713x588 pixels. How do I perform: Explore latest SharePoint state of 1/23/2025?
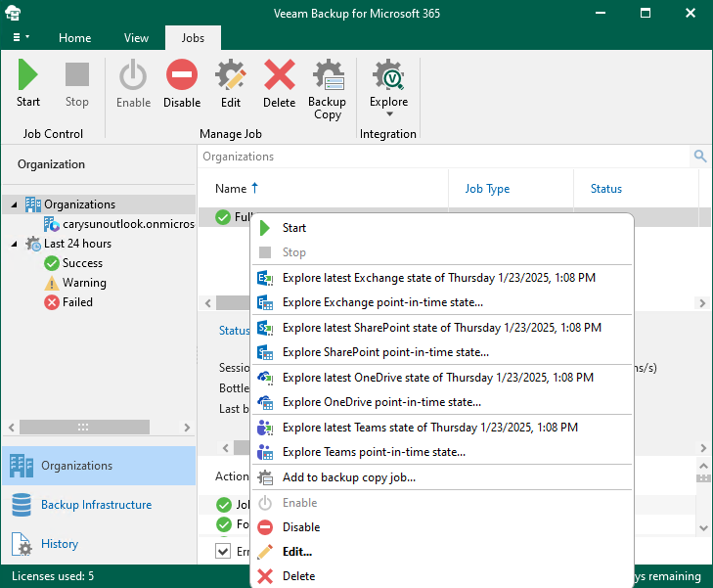(x=442, y=328)
